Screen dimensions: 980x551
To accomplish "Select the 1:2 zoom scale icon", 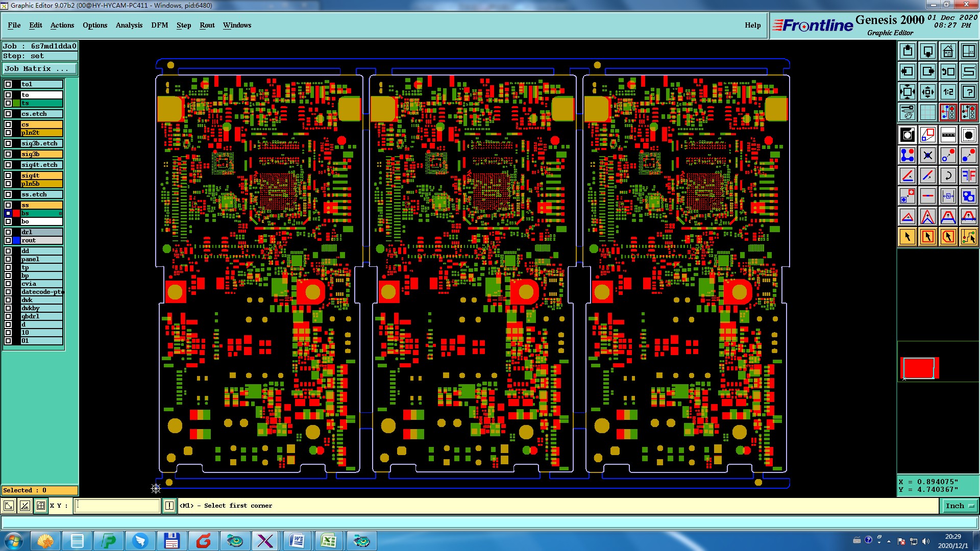I will 948,92.
